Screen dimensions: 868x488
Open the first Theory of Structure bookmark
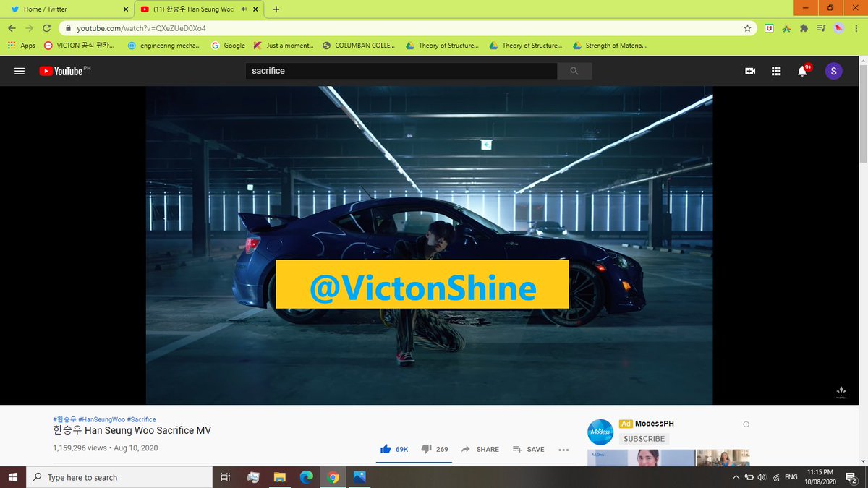(x=443, y=45)
